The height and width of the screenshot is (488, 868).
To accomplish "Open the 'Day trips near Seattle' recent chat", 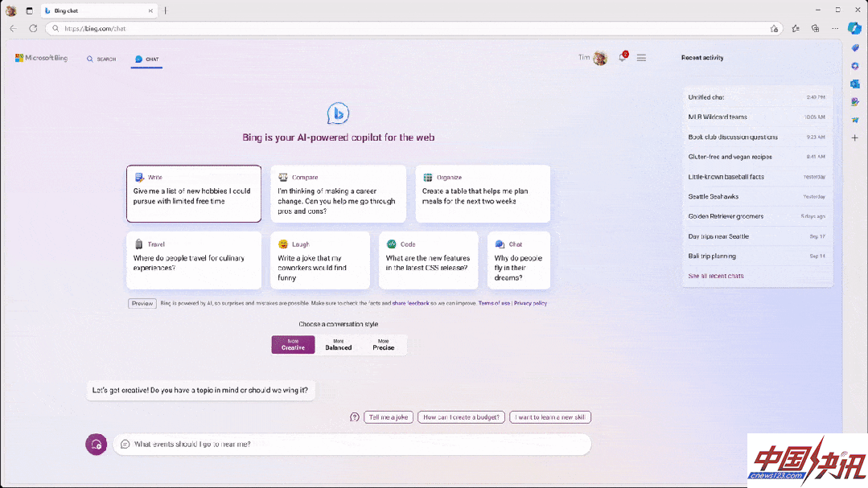I will coord(757,236).
